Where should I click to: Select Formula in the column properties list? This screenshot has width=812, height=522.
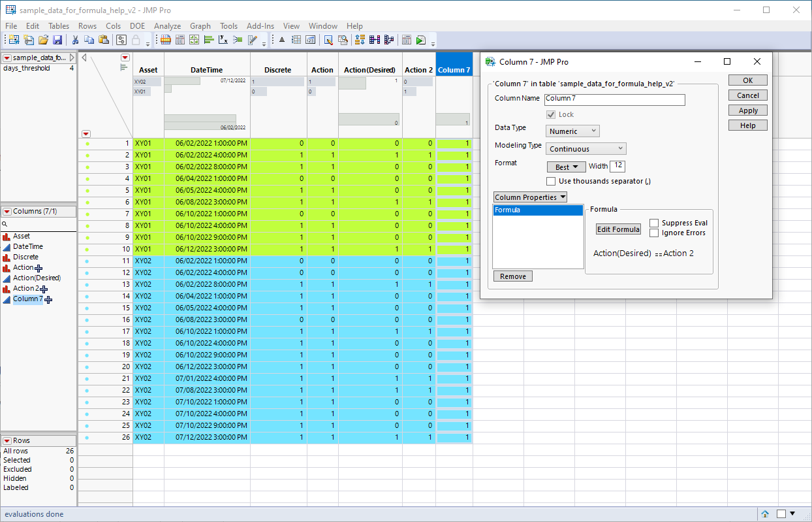[x=537, y=210]
